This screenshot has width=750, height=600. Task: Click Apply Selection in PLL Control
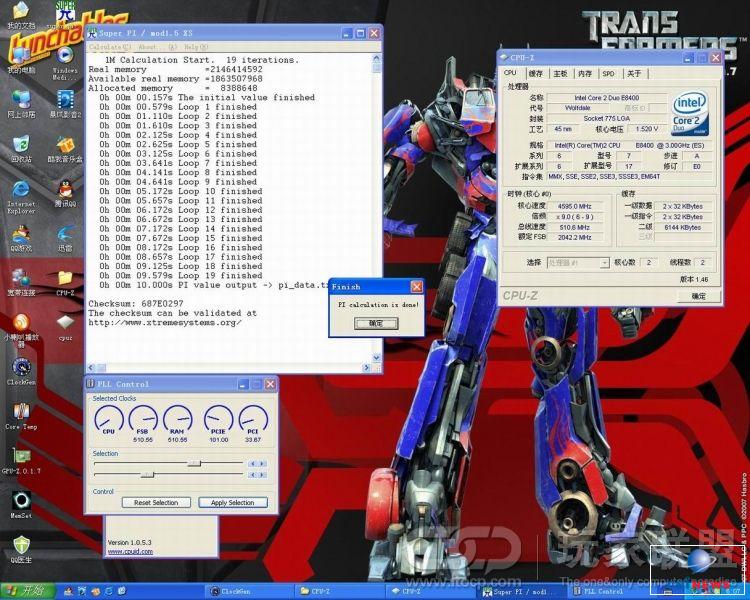[x=232, y=502]
